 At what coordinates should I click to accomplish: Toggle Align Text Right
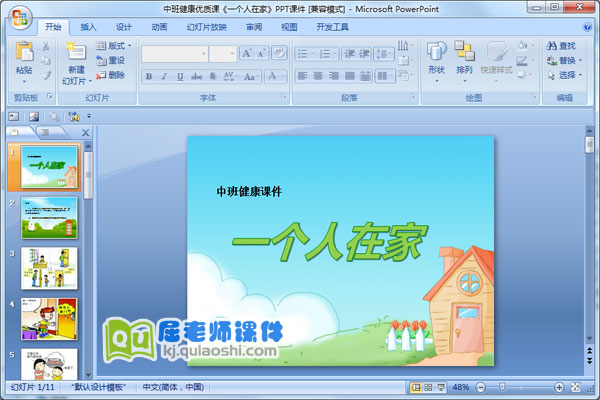(334, 76)
